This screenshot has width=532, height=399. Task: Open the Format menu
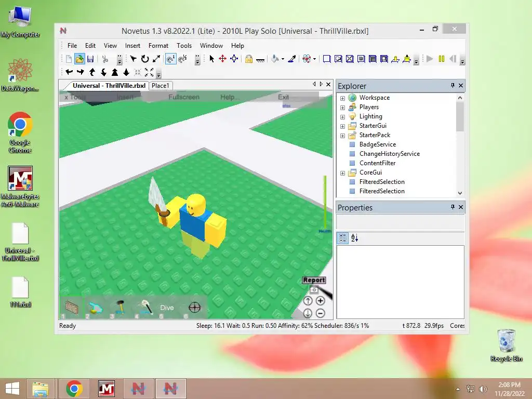coord(158,46)
